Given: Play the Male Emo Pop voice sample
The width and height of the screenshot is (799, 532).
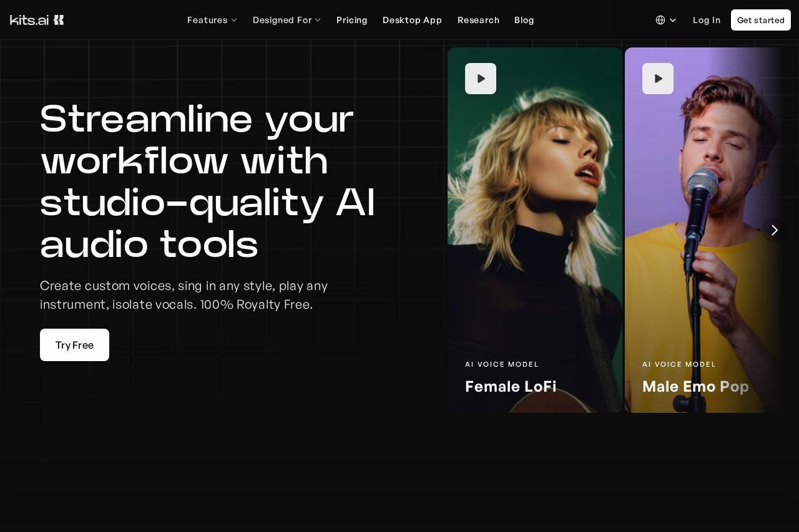Looking at the screenshot, I should [658, 79].
